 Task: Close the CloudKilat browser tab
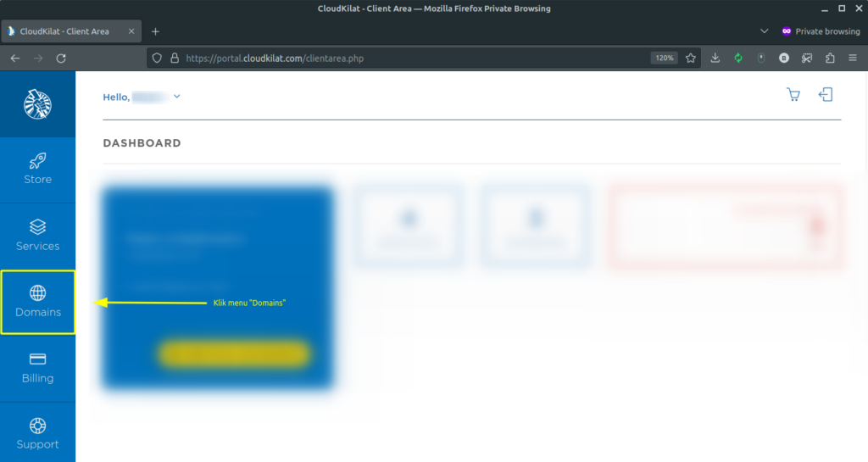coord(133,31)
